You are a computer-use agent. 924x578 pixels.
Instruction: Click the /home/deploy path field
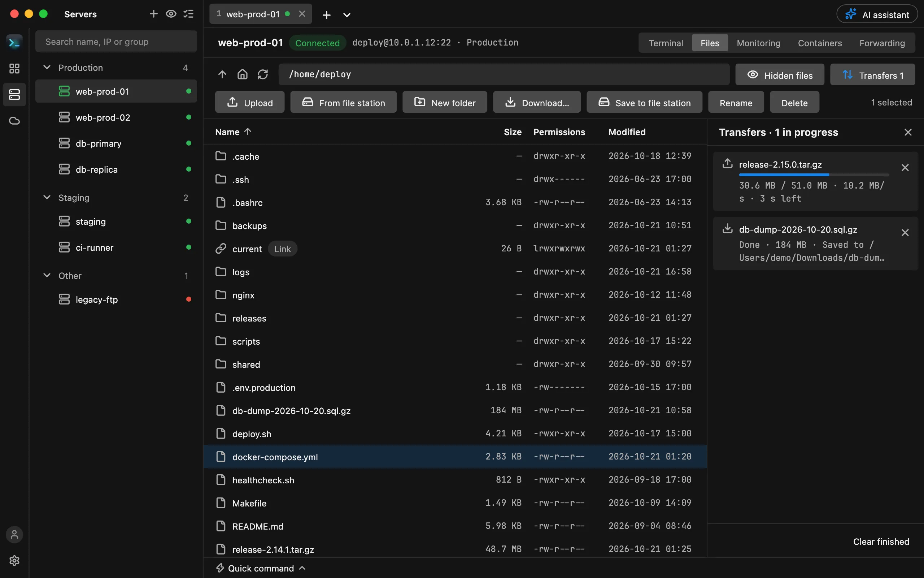tap(504, 74)
